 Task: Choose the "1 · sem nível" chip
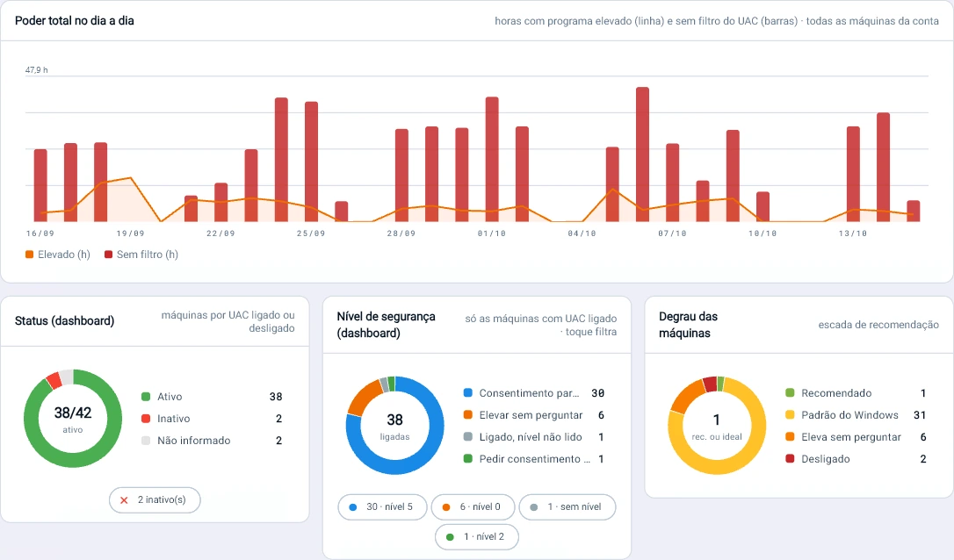coord(567,507)
